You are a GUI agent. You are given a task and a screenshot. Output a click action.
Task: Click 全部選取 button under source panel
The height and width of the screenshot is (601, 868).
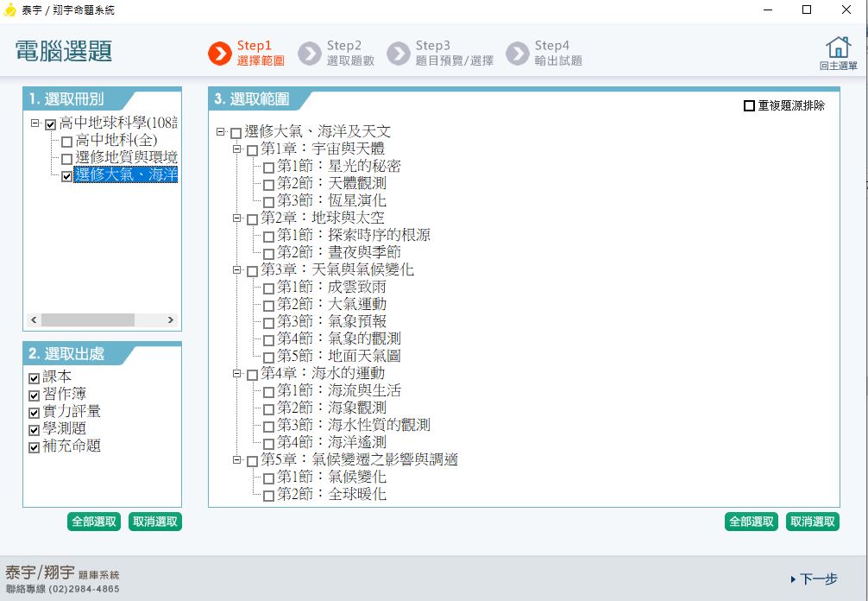pos(93,522)
